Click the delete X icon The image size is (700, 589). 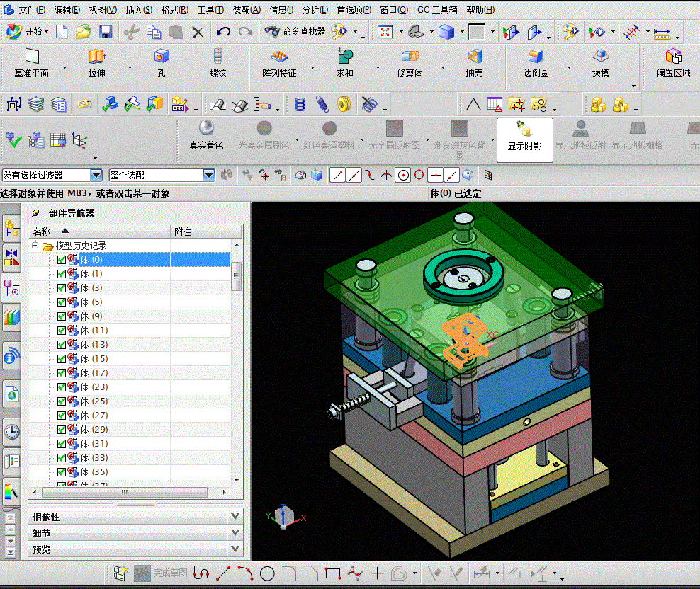198,32
